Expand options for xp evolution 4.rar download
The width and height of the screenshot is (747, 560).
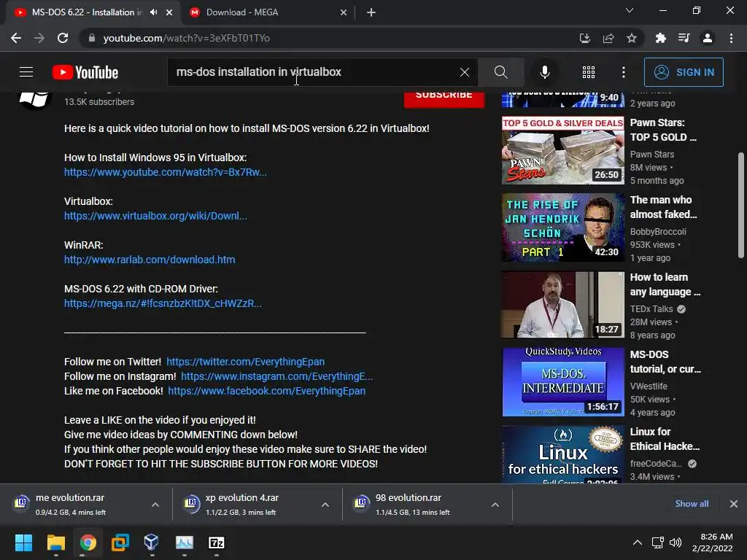coord(325,505)
